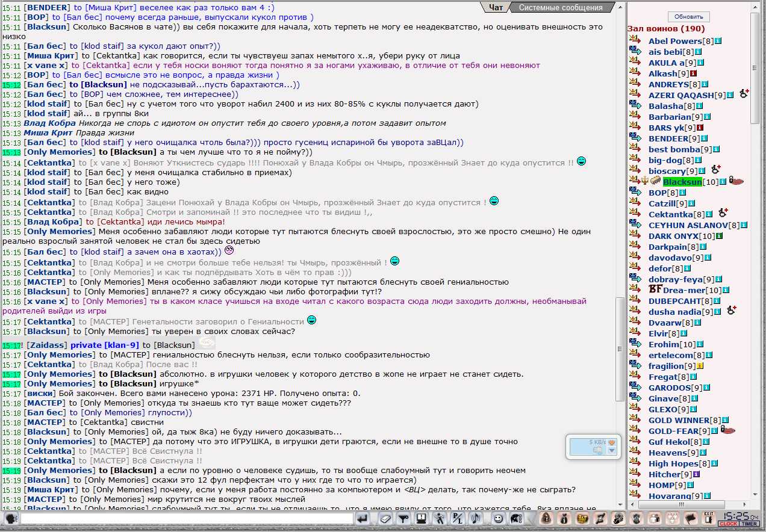Select player CEYHUN ASLANOV in the list
The image size is (766, 532).
point(688,225)
